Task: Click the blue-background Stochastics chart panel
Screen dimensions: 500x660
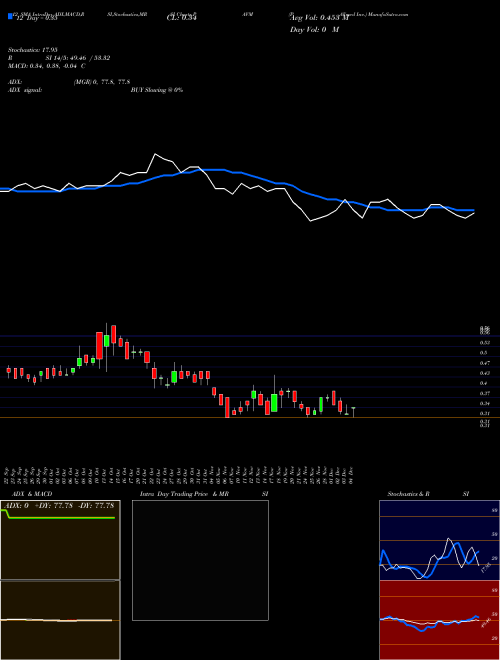Action: tap(439, 540)
